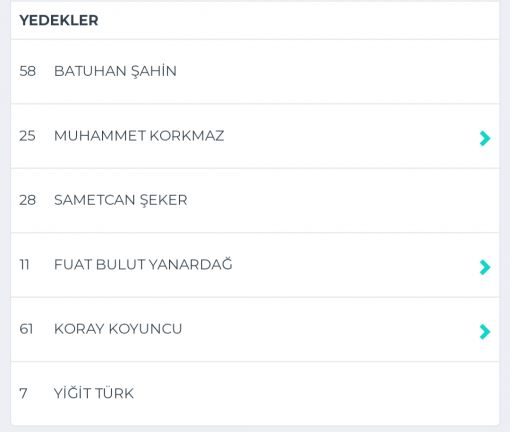
Task: Open details arrow for Muhammet Korkmaz
Action: click(x=485, y=138)
